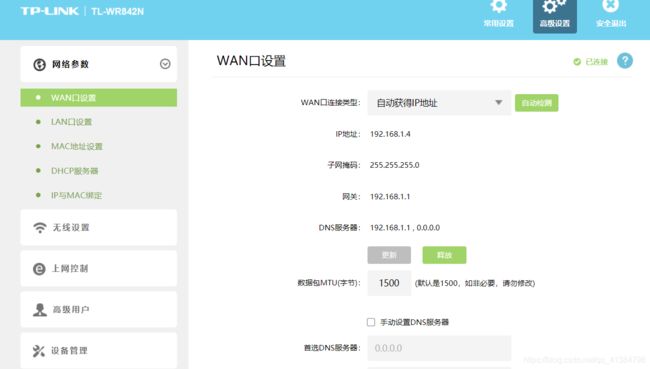Open MAC地址设置 page
650x369 pixels.
(77, 146)
